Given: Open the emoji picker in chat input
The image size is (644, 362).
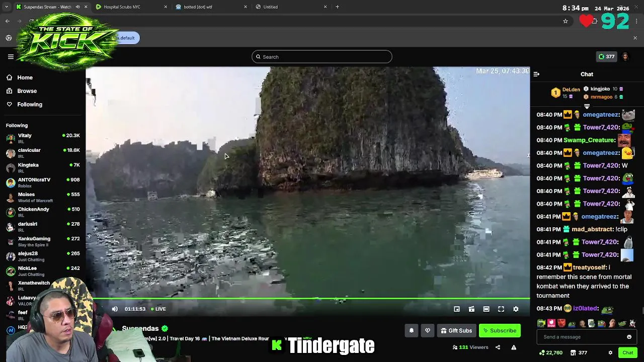Looking at the screenshot, I should click(629, 337).
